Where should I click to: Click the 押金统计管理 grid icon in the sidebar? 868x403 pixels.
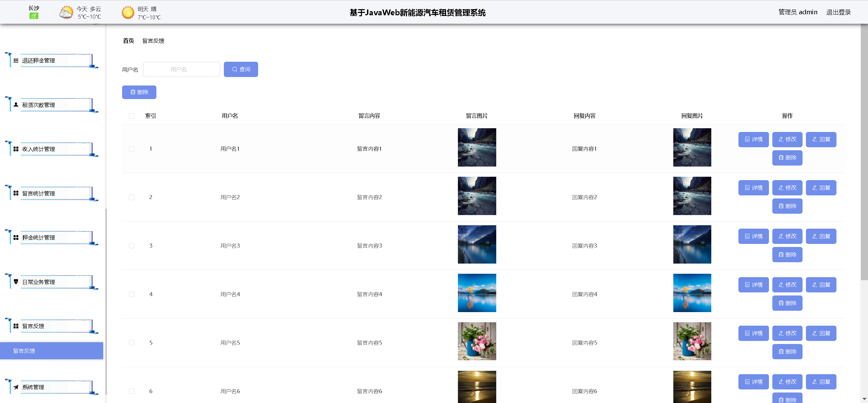(16, 238)
